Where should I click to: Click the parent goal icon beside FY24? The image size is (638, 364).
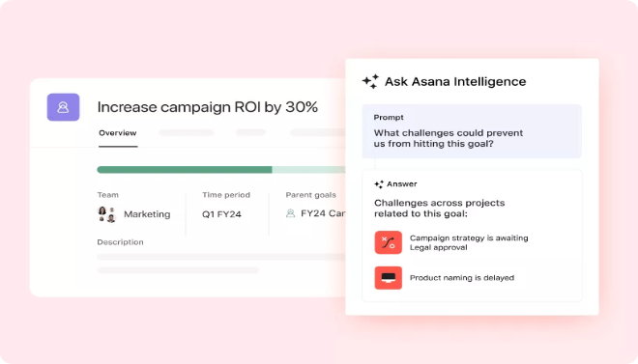(291, 213)
